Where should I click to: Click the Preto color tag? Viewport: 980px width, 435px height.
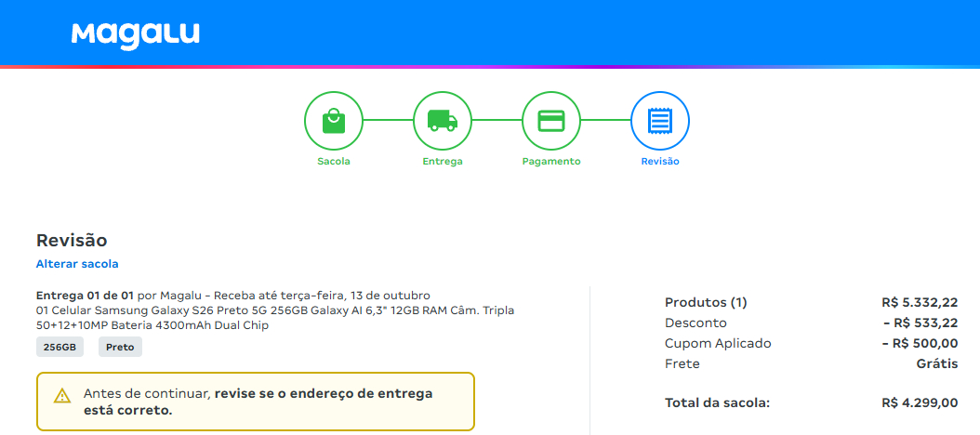click(120, 347)
